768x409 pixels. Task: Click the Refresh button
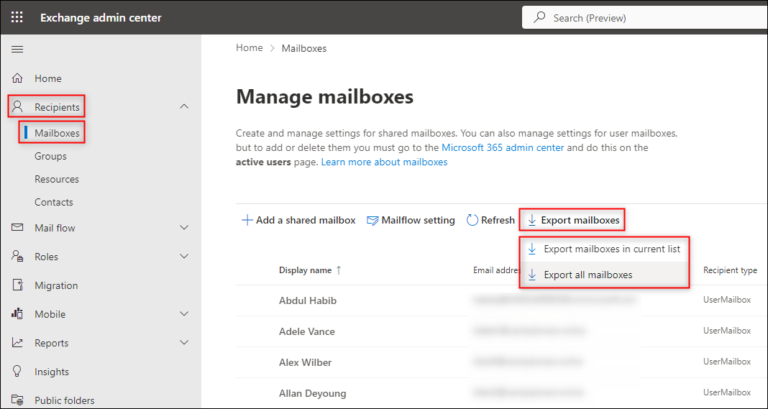pyautogui.click(x=491, y=220)
